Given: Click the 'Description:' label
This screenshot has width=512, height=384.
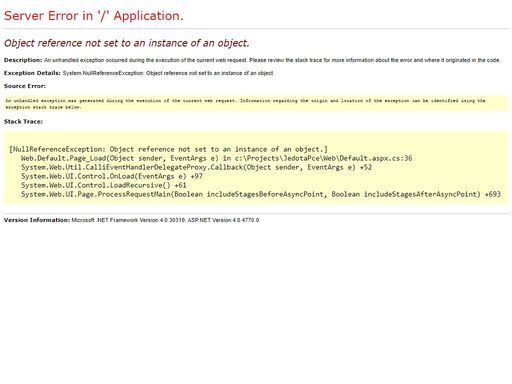Looking at the screenshot, I should pyautogui.click(x=23, y=60).
